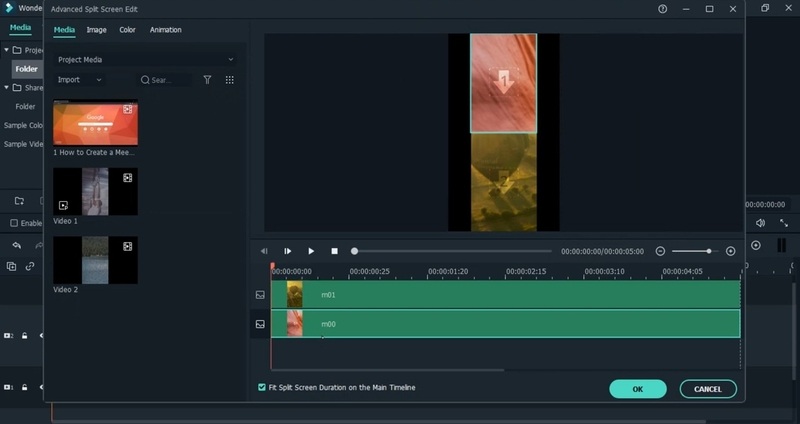The height and width of the screenshot is (424, 800).
Task: Click the help question mark icon
Action: coord(662,9)
